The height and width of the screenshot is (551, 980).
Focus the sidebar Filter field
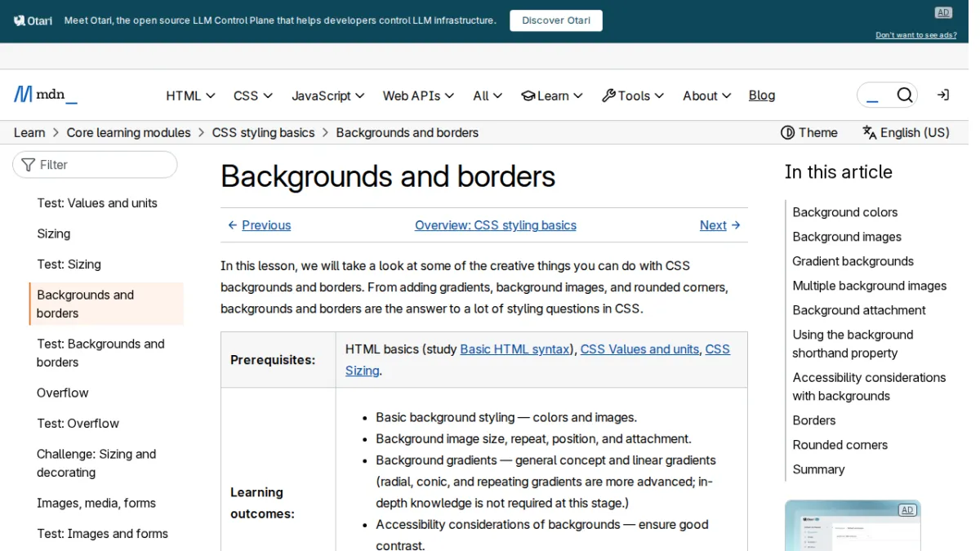tap(95, 165)
